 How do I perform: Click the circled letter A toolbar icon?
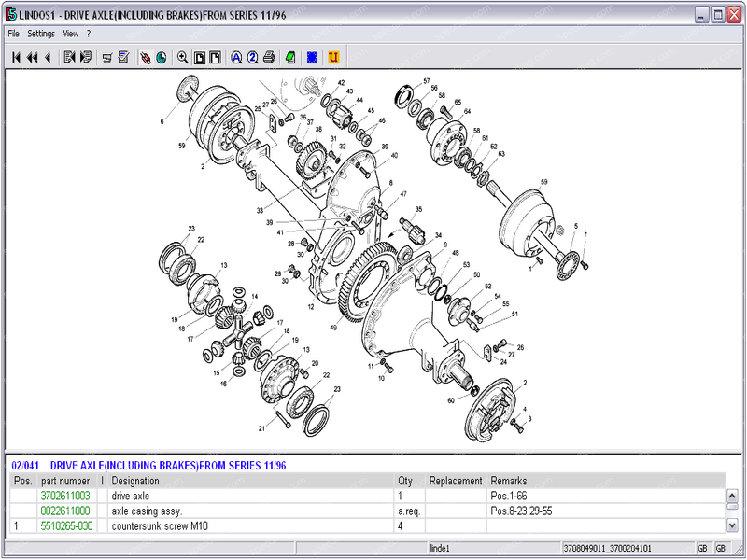[237, 58]
